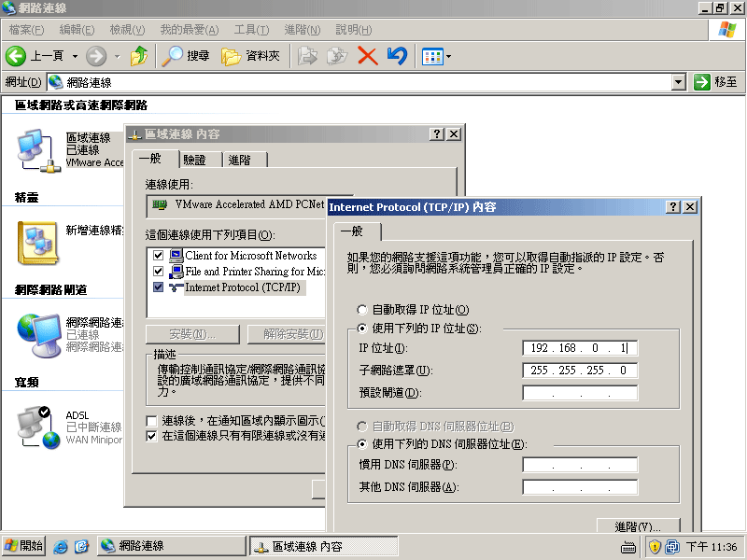Screen dimensions: 747x560
Task: Click the keyboard language bar tray icon
Action: (628, 548)
